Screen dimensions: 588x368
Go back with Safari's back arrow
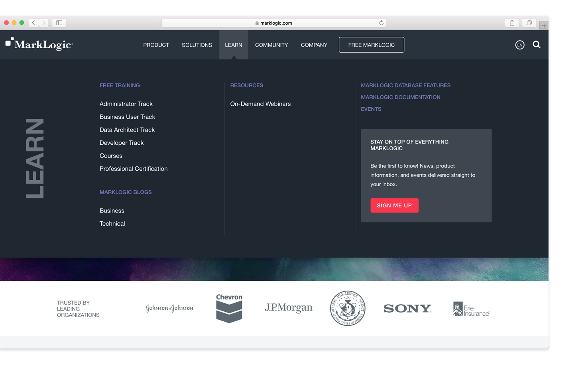[x=33, y=23]
